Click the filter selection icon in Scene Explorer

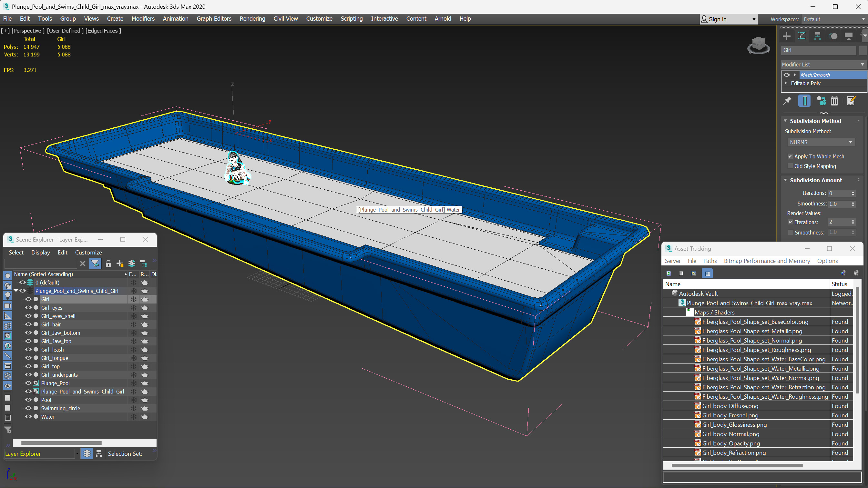[95, 264]
